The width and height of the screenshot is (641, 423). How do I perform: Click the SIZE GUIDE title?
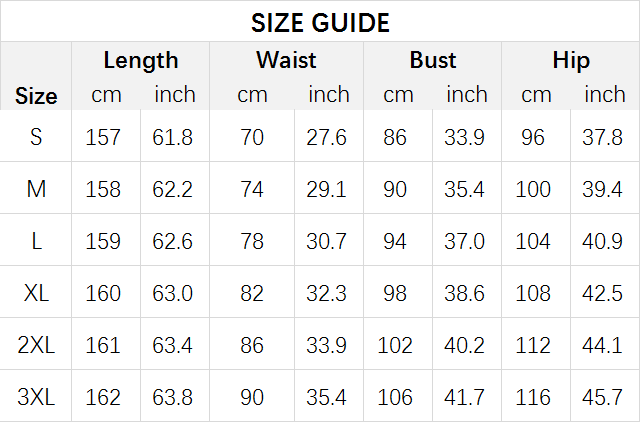(320, 23)
